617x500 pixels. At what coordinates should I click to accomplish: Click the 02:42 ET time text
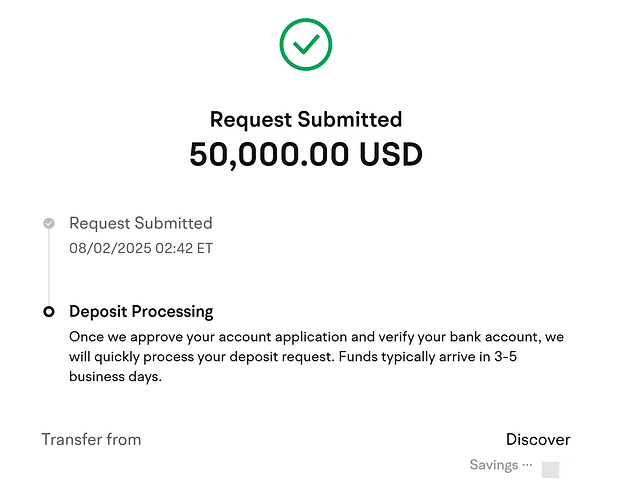[x=183, y=247]
